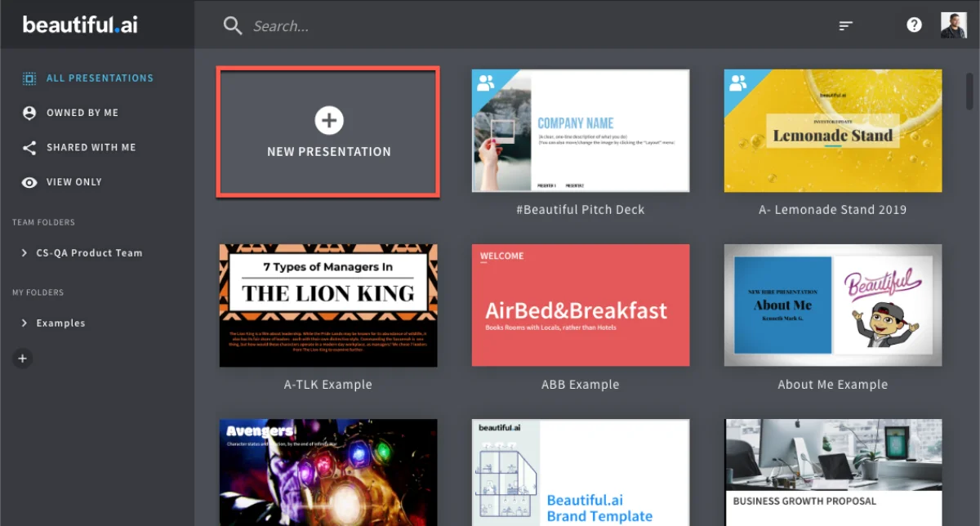This screenshot has width=980, height=526.
Task: Click shared team icon on Pitch Deck thumbnail
Action: (485, 82)
